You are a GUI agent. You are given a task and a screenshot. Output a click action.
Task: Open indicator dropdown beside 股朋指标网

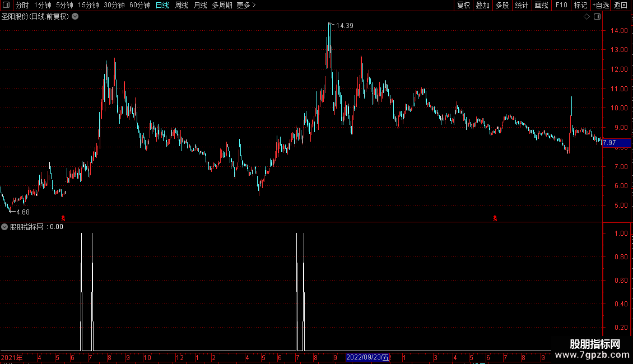[x=4, y=227]
